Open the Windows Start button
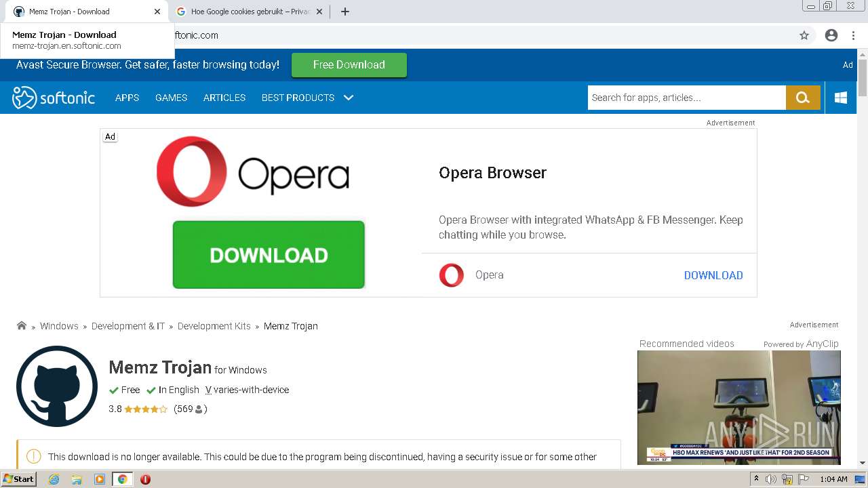Viewport: 868px width, 488px height. tap(19, 479)
